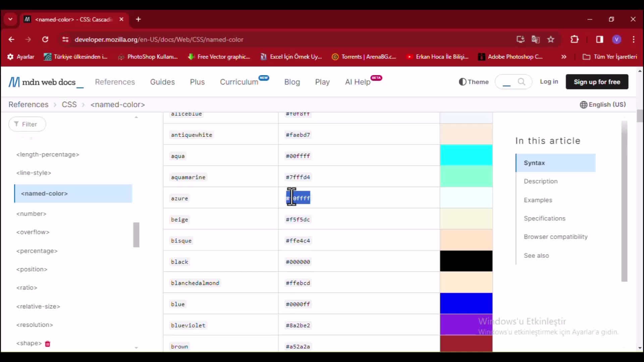This screenshot has width=644, height=362.
Task: Expand the <named-color> tree item
Action: 44,193
